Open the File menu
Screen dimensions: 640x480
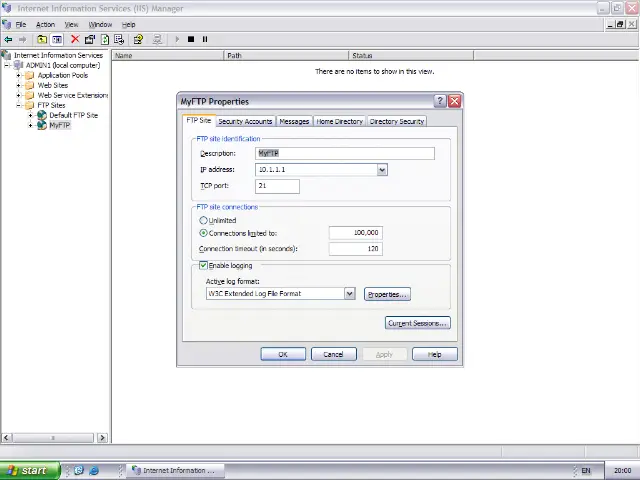click(21, 24)
